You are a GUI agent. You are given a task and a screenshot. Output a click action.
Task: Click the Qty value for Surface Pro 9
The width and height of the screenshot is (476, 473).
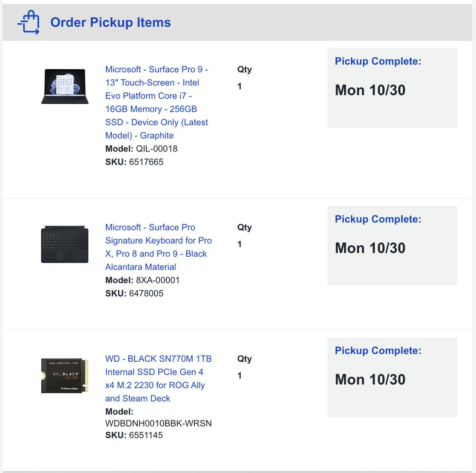coord(239,86)
